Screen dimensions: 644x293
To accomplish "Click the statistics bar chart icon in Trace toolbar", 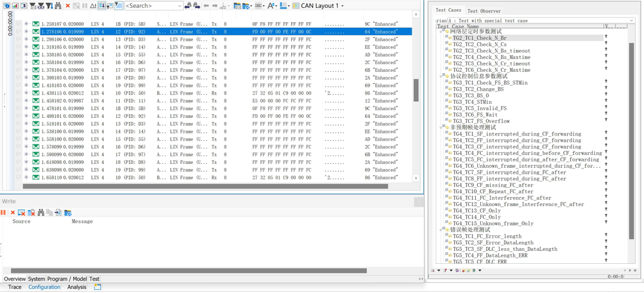I will point(15,6).
